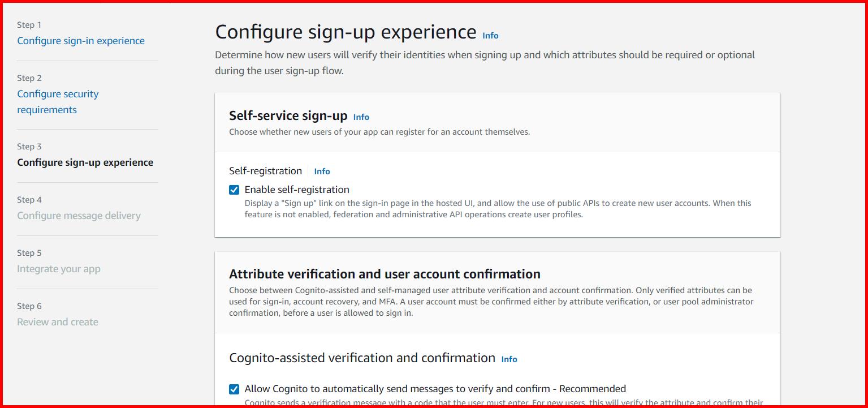Open the Self-service sign-up Info link
This screenshot has width=868, height=408.
[361, 117]
